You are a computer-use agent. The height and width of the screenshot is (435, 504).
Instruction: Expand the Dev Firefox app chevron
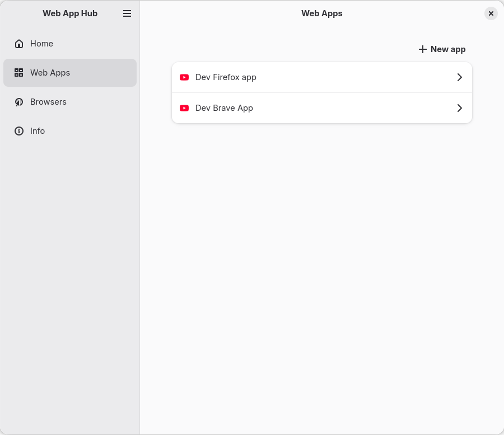pyautogui.click(x=459, y=77)
